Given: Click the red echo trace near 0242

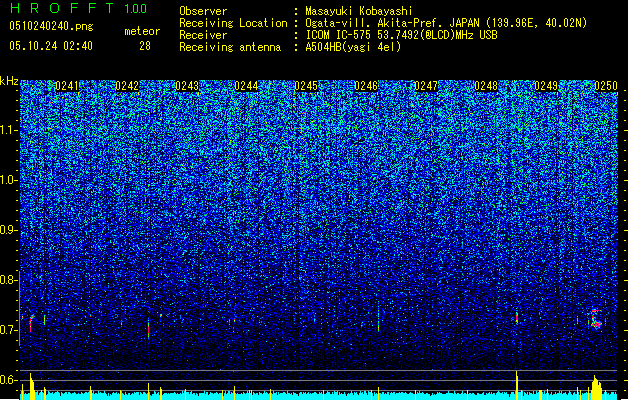Looking at the screenshot, I should tap(148, 329).
